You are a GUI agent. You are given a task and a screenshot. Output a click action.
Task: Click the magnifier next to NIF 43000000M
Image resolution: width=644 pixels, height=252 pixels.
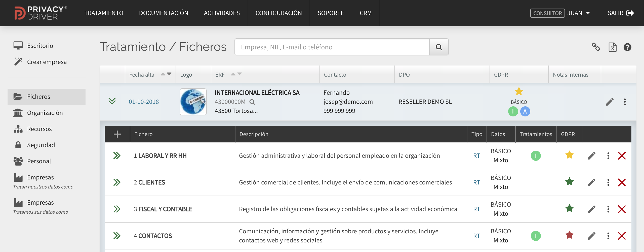[x=252, y=102]
